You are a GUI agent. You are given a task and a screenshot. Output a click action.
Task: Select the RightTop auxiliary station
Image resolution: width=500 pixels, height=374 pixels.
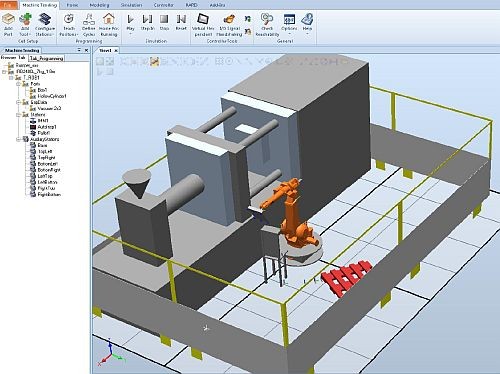click(46, 188)
